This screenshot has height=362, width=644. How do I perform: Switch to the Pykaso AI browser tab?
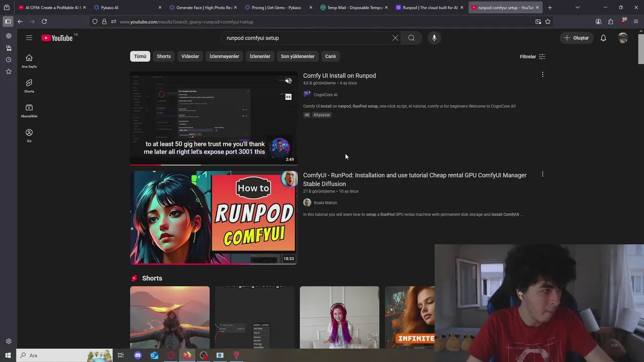(128, 8)
